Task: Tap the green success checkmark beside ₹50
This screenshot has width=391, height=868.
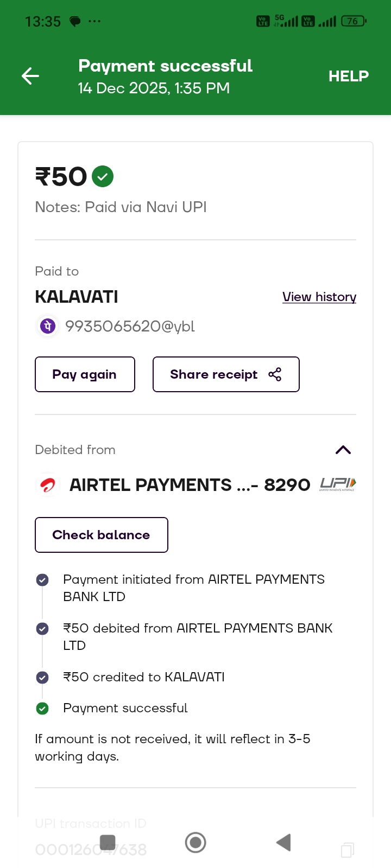Action: (103, 176)
